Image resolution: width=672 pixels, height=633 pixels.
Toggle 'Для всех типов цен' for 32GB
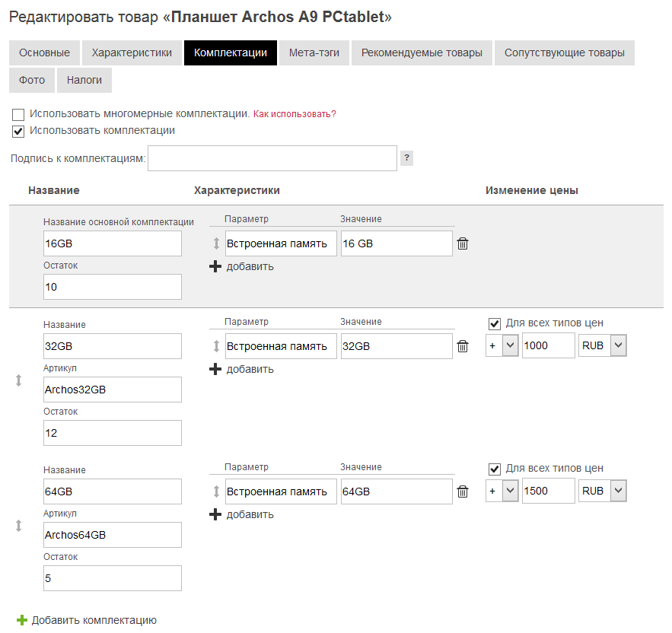point(495,323)
